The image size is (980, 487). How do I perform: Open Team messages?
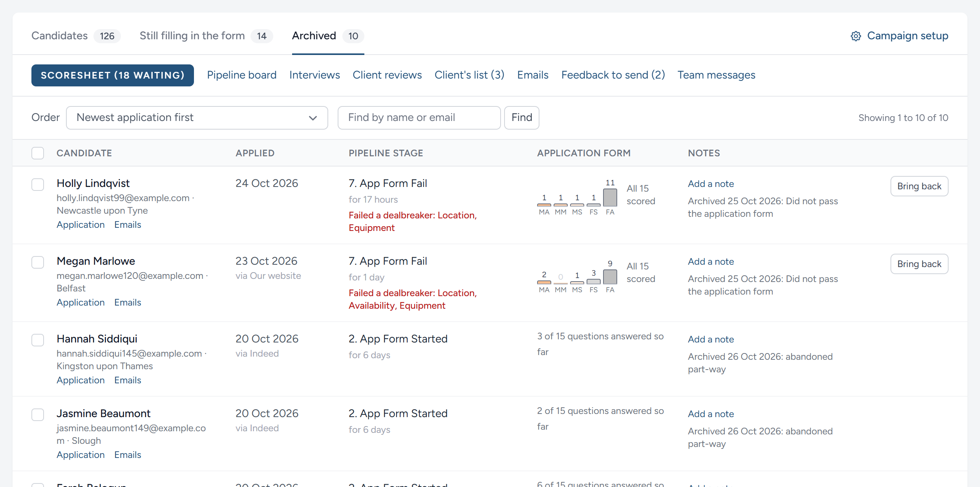[x=716, y=75]
